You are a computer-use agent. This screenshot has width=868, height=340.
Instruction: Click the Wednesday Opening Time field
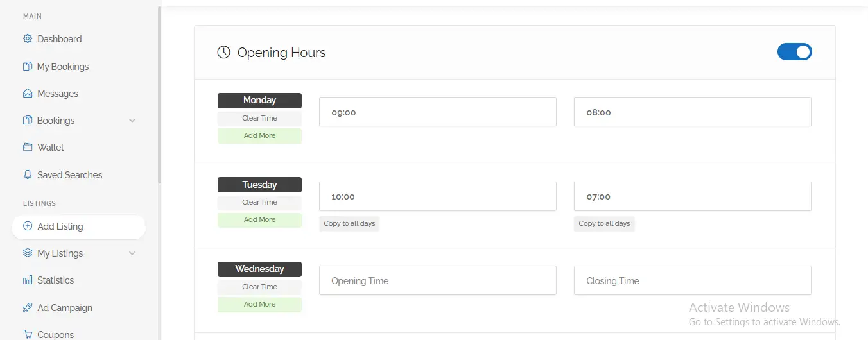437,281
